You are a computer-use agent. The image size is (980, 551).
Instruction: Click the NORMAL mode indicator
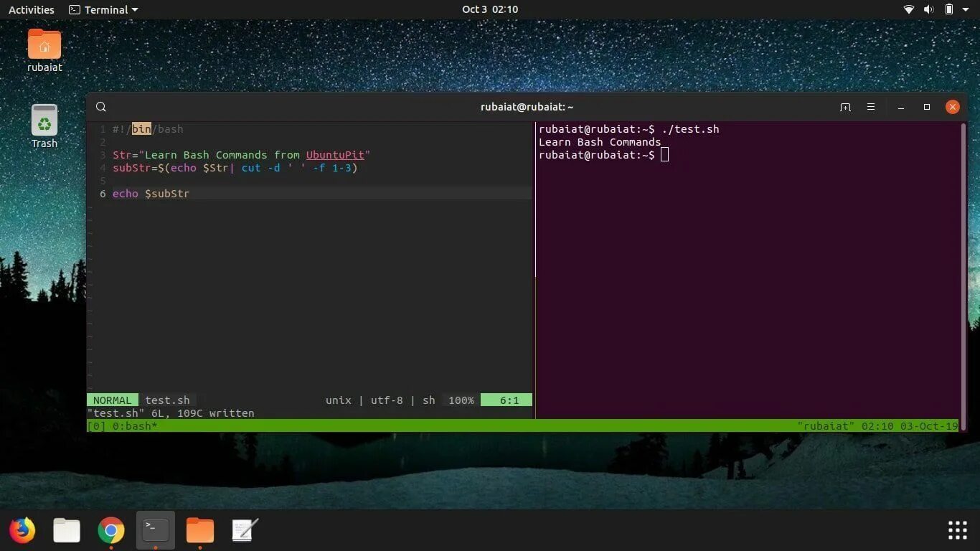(x=113, y=400)
